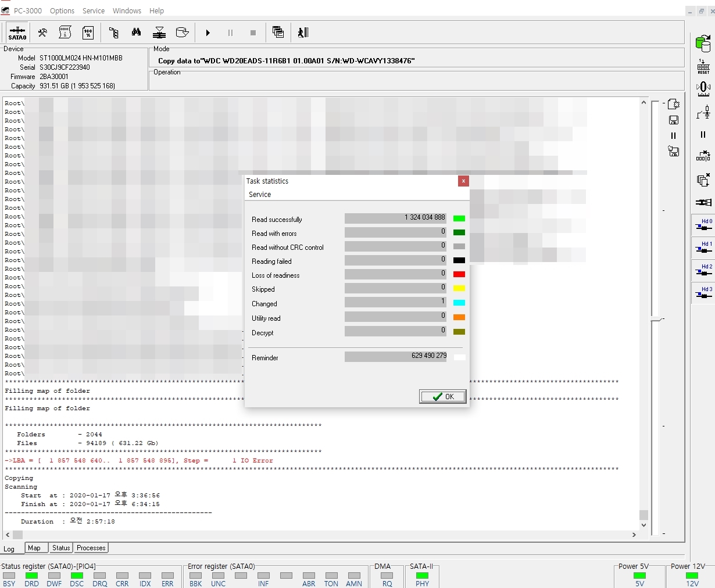Click the heads map toolbar icon
715x588 pixels.
coord(159,33)
